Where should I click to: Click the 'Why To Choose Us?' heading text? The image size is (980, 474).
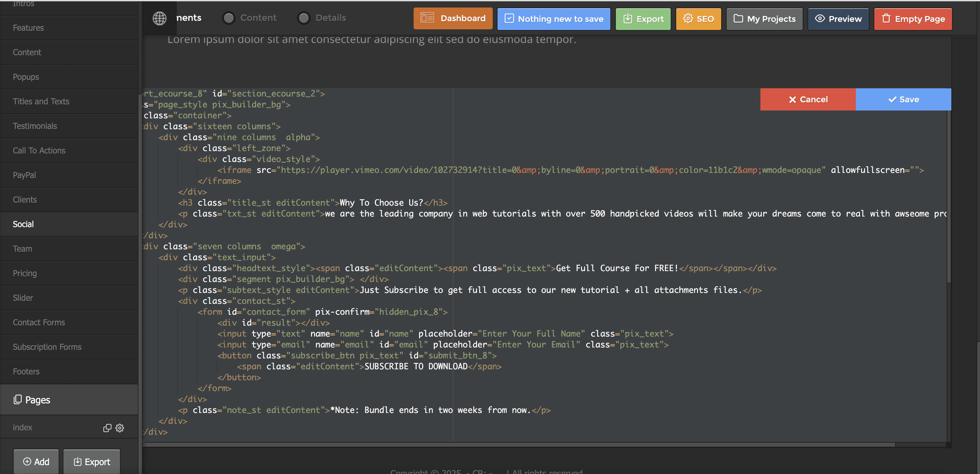tap(381, 203)
